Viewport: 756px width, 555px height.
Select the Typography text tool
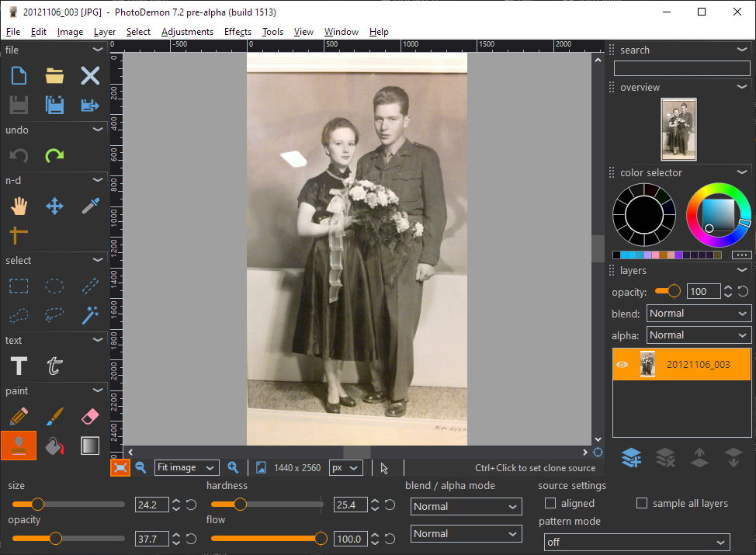54,366
